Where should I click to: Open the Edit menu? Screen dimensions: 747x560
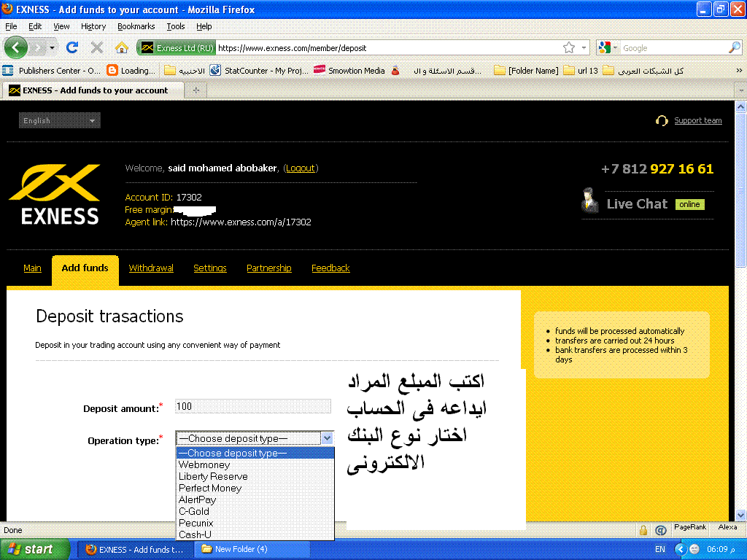coord(35,26)
